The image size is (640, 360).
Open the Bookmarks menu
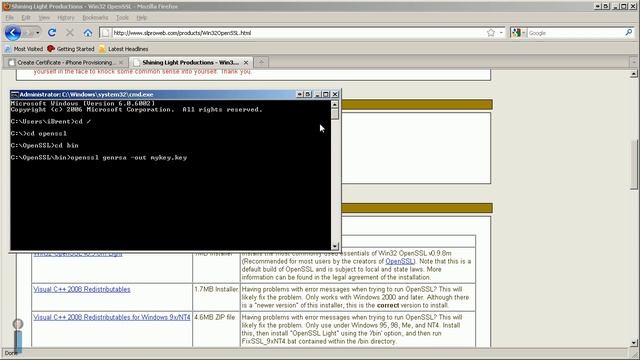[x=95, y=18]
